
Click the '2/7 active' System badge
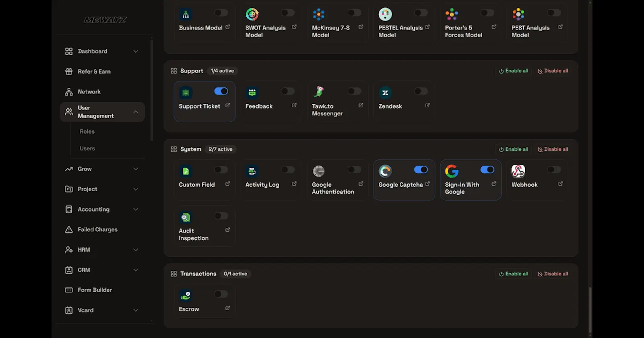click(221, 149)
